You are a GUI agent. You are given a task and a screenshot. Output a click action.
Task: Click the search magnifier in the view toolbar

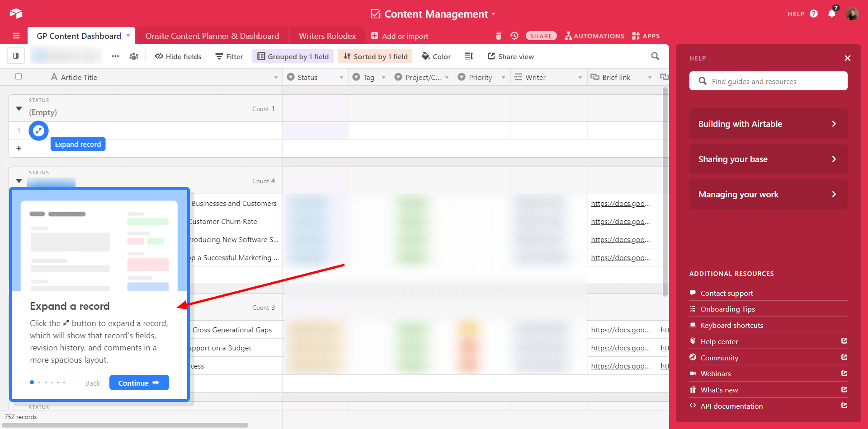point(655,56)
